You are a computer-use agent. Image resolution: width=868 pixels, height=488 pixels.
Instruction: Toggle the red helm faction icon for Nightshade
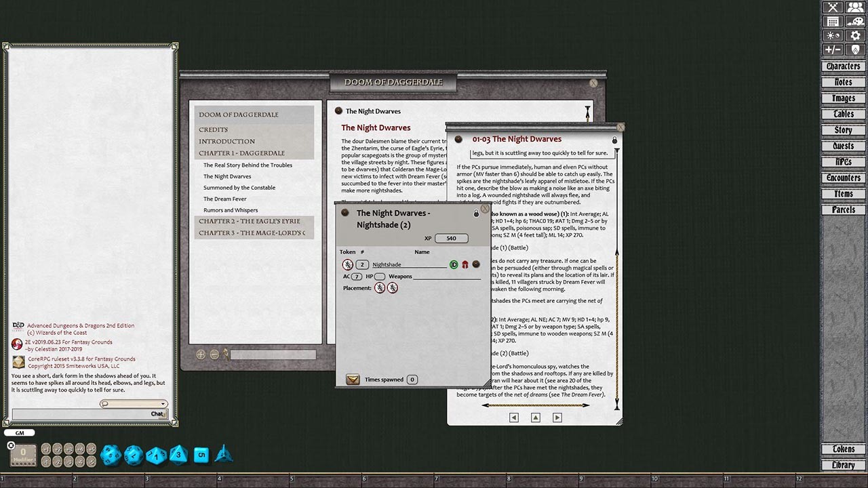coord(465,264)
